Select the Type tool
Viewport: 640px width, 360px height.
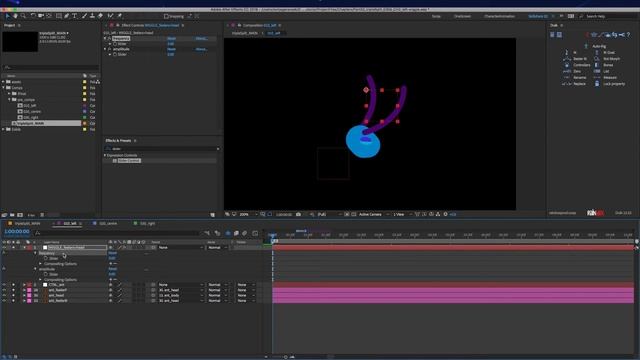point(75,16)
